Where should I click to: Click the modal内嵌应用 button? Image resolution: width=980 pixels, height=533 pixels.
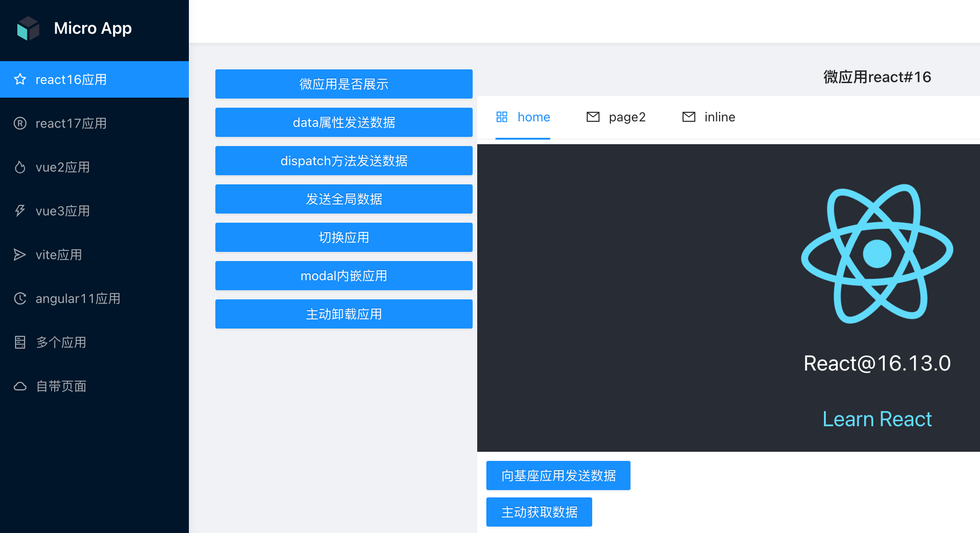(x=344, y=276)
